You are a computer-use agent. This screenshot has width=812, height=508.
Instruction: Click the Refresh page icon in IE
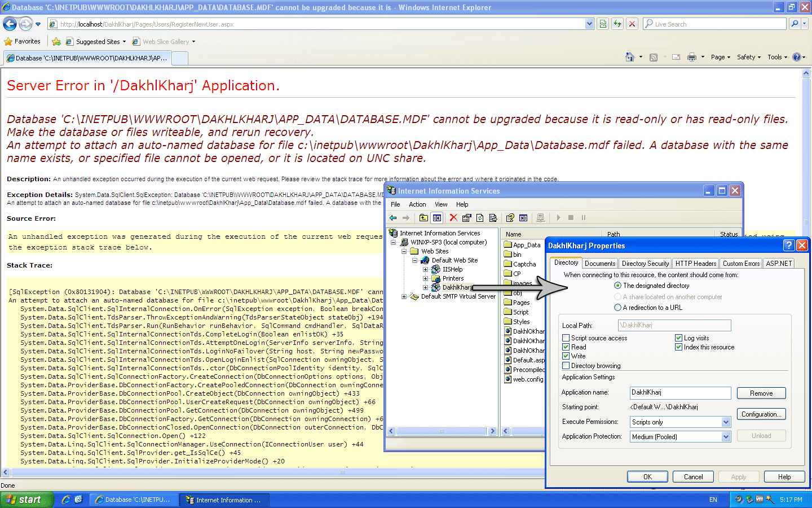[x=617, y=24]
